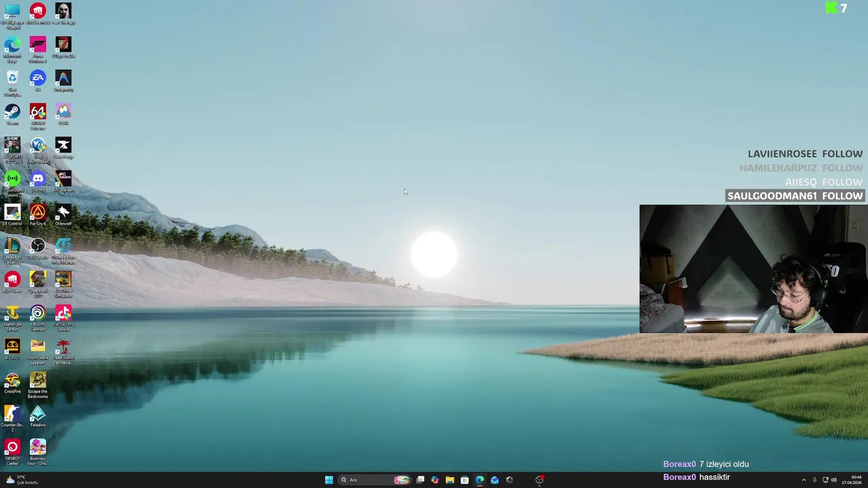Viewport: 868px width, 488px height.
Task: Open Discord desktop shortcut
Action: (37, 181)
